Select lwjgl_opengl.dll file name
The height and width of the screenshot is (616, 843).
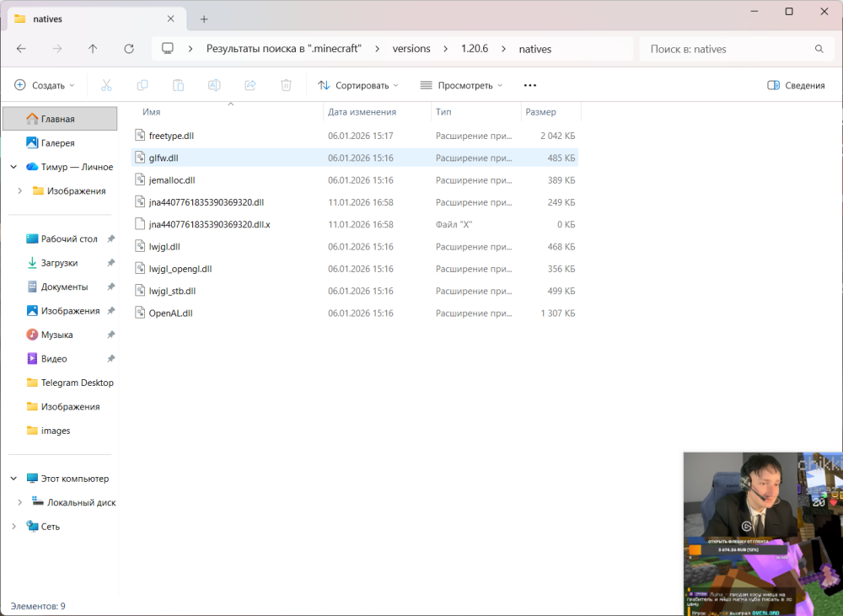tap(180, 269)
